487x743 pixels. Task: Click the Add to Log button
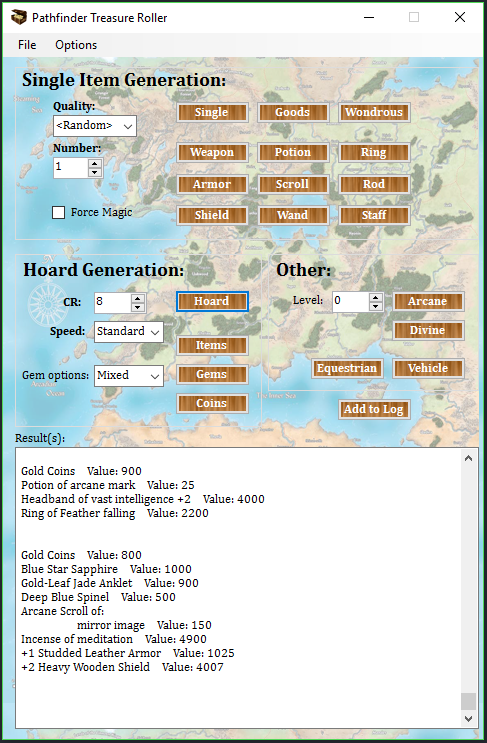(x=374, y=409)
